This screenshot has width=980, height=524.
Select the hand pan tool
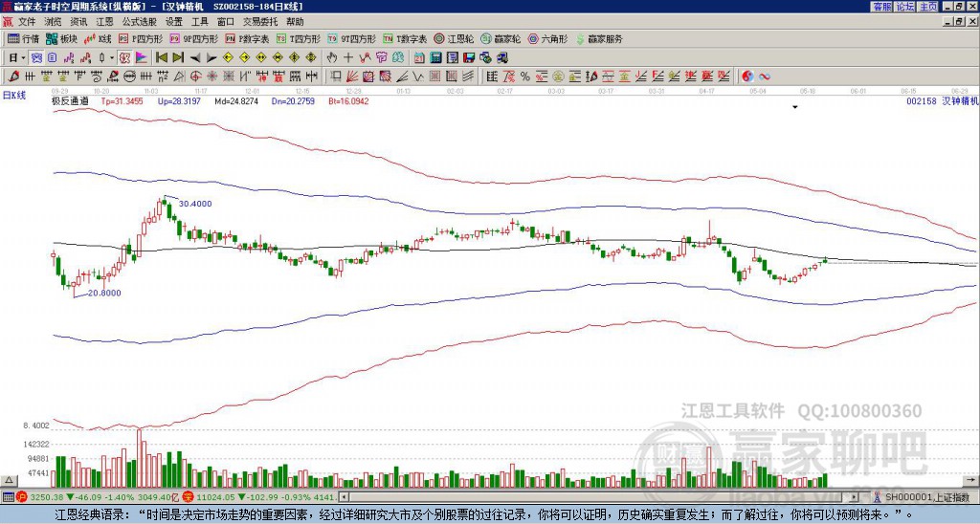coord(332,57)
